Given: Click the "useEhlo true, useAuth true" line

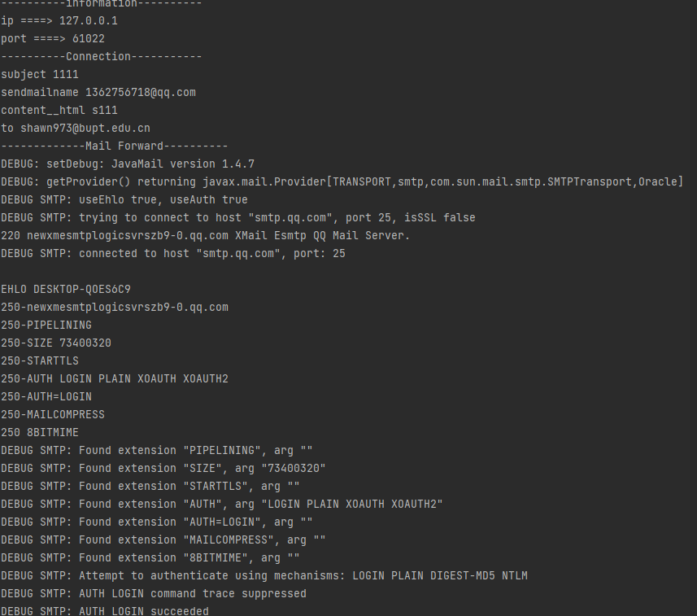Looking at the screenshot, I should pos(124,199).
